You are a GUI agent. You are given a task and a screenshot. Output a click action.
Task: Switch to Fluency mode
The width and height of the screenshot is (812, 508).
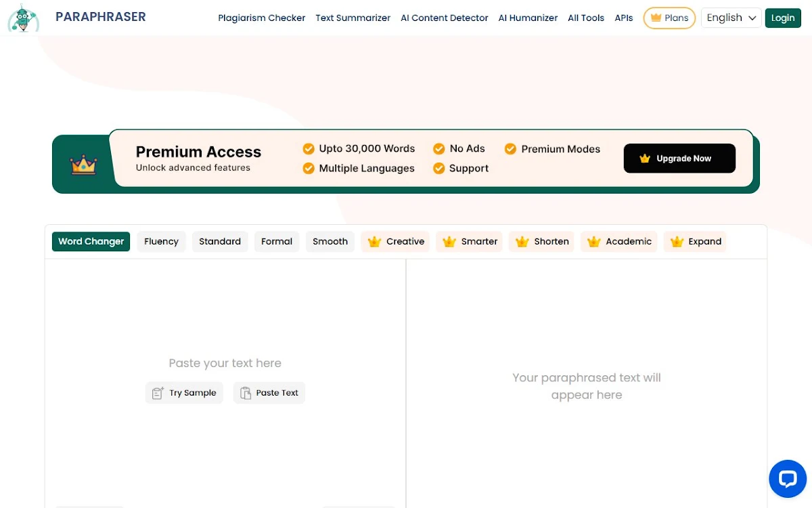click(161, 241)
